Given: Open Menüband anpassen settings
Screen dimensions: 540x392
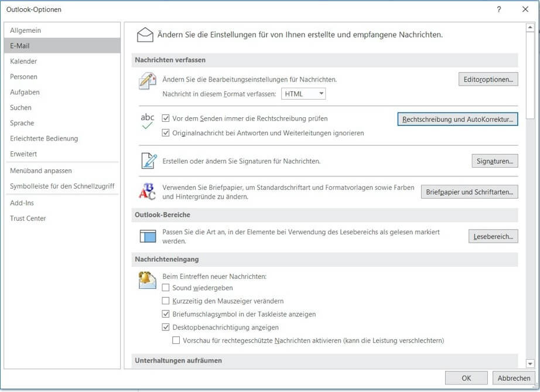Looking at the screenshot, I should tap(62, 171).
